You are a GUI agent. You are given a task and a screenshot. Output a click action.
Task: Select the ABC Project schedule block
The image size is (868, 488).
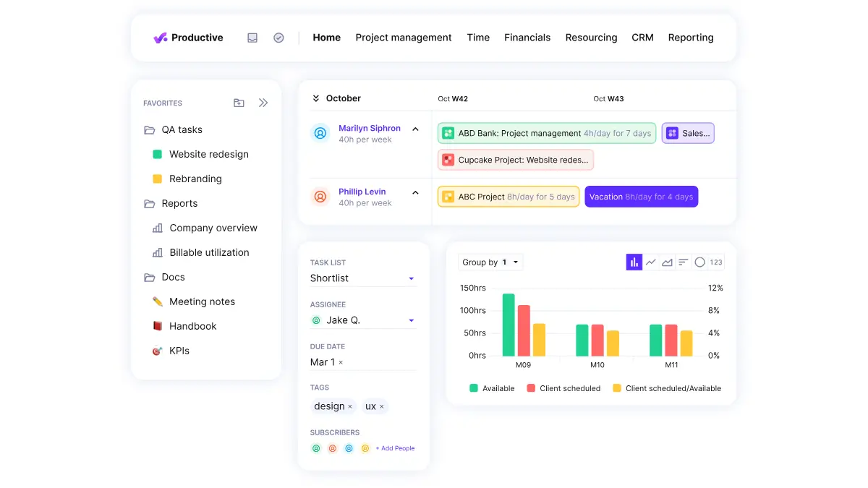[x=506, y=196]
